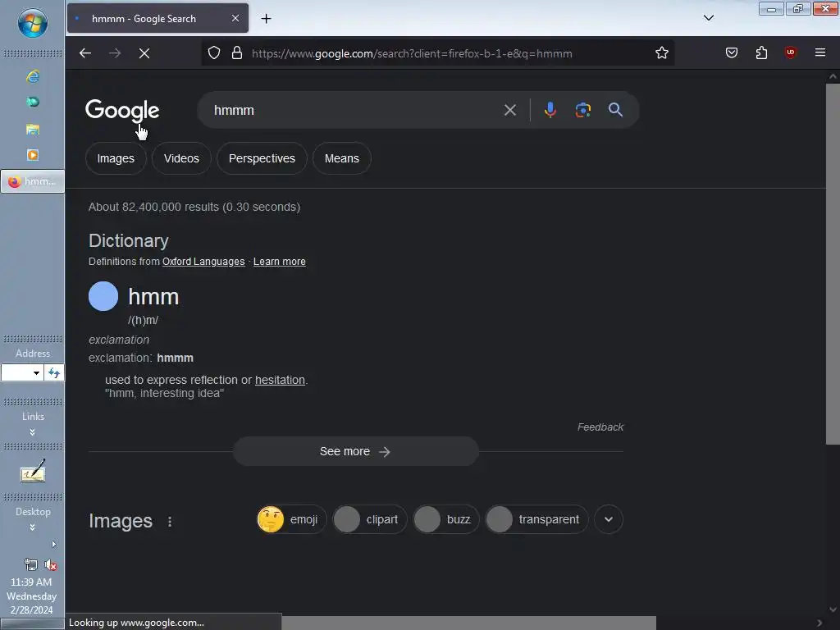The height and width of the screenshot is (630, 840).
Task: Open a new tab
Action: [267, 19]
